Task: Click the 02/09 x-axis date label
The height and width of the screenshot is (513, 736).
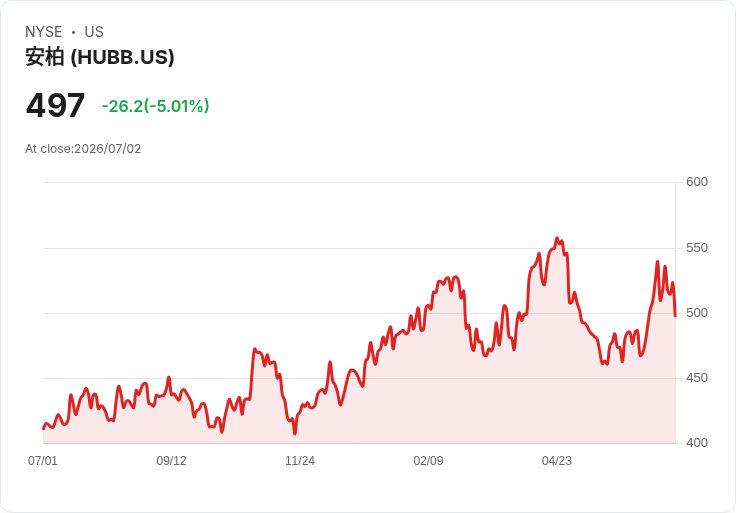Action: (428, 461)
